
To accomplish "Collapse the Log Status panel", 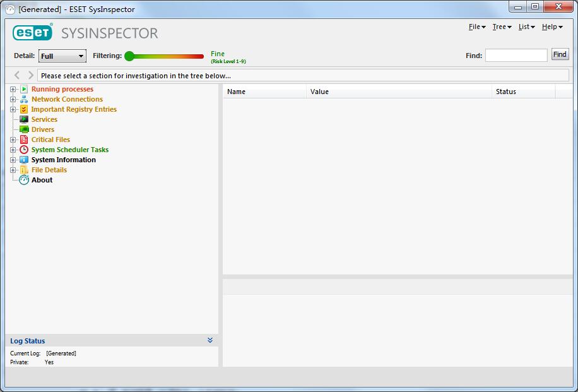I will (210, 340).
